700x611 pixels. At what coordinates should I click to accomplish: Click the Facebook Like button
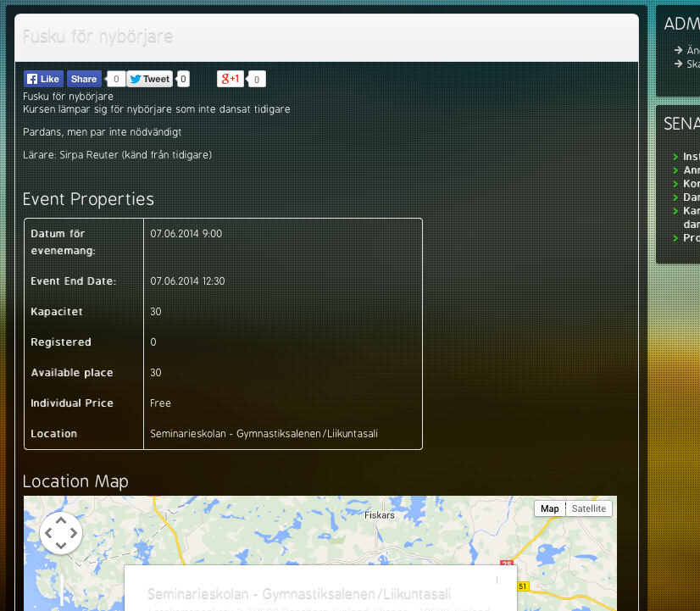pyautogui.click(x=43, y=79)
